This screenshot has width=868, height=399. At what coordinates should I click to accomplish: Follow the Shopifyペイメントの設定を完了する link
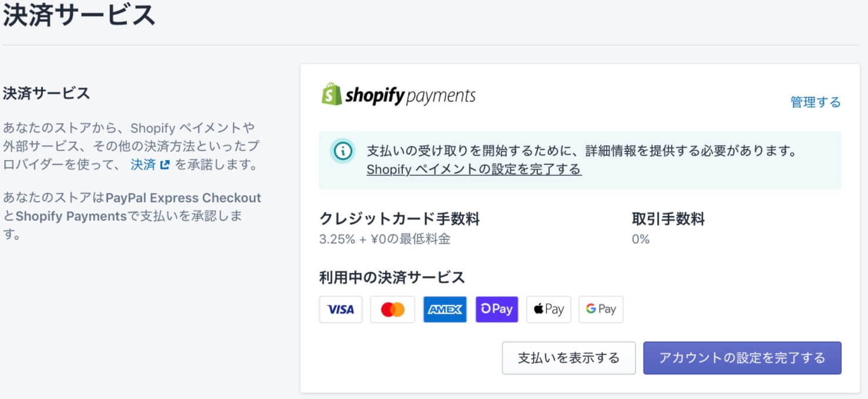tap(473, 170)
